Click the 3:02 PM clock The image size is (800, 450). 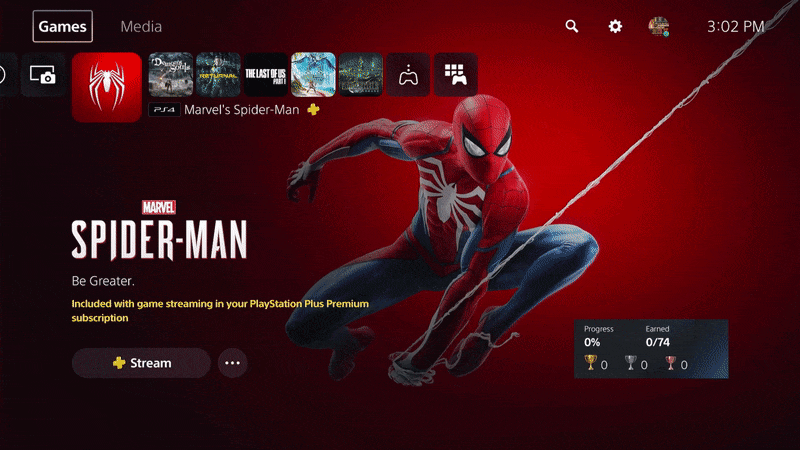point(735,27)
